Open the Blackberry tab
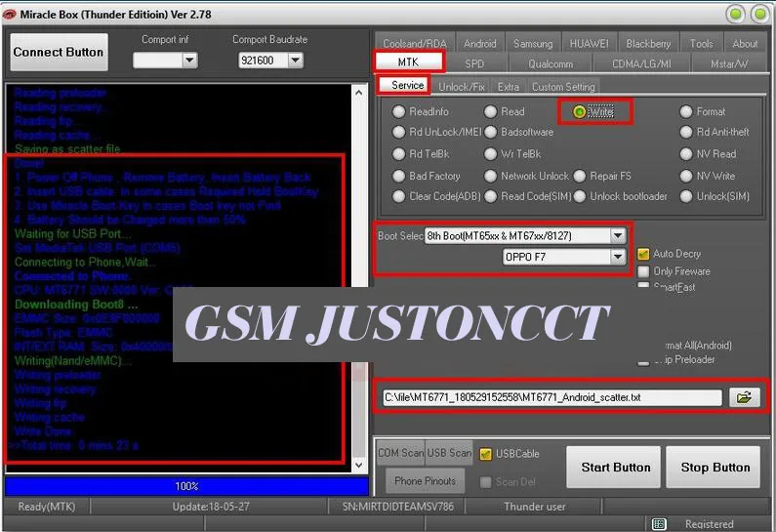This screenshot has width=776, height=532. point(648,44)
